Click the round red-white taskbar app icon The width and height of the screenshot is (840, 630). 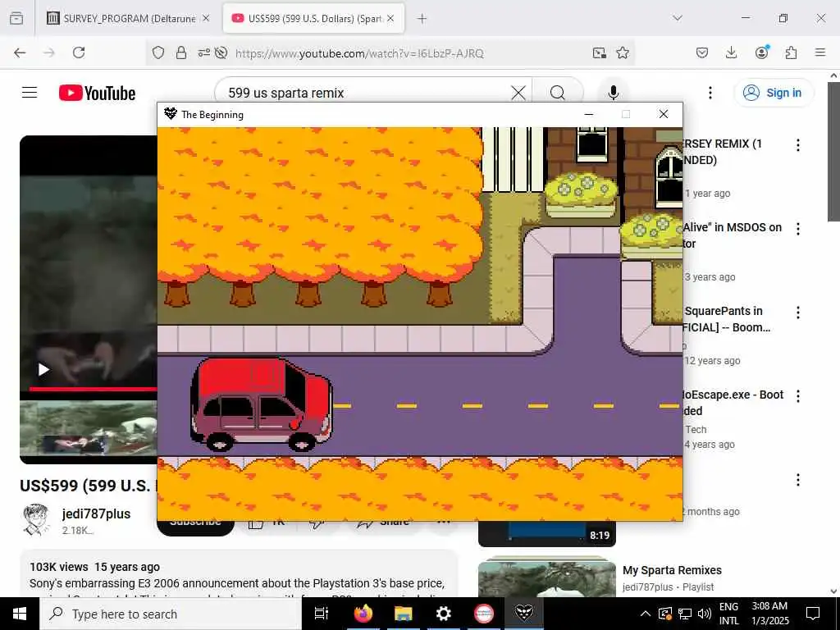tap(484, 614)
